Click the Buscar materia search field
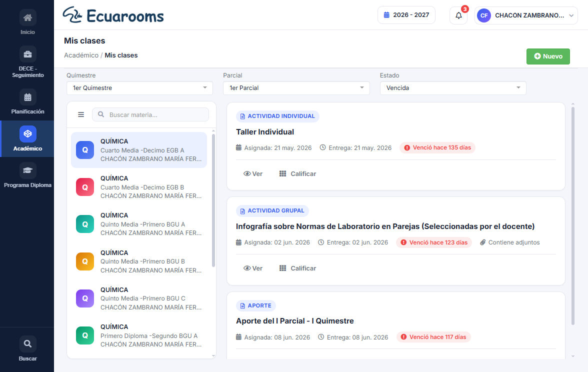Image resolution: width=588 pixels, height=372 pixels. (150, 115)
